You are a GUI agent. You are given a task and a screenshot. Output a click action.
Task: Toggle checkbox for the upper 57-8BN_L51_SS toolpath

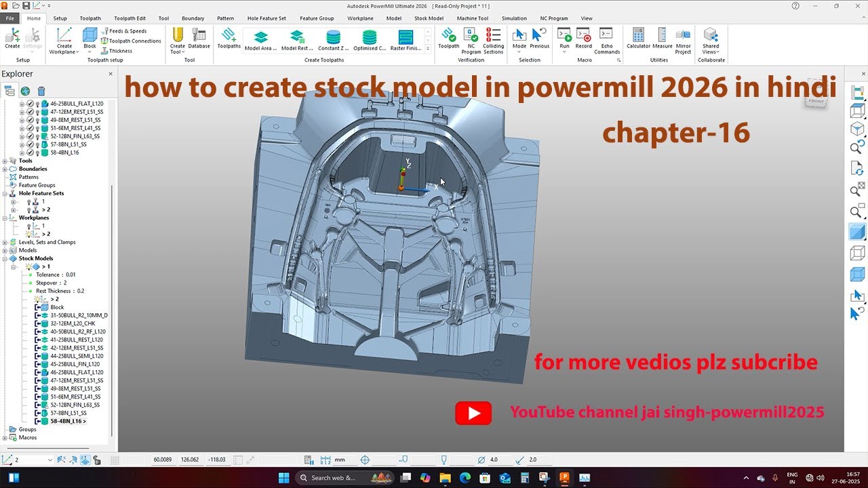[x=30, y=144]
